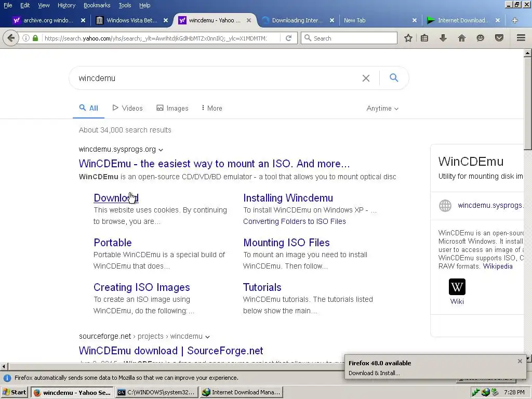The width and height of the screenshot is (532, 399).
Task: Open the Wikipedia W icon
Action: [x=457, y=287]
